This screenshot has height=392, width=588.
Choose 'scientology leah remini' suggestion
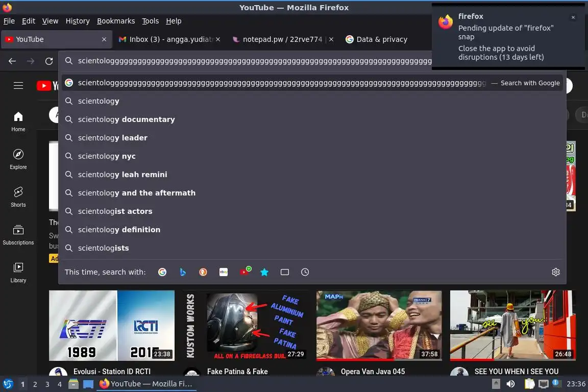313,175
